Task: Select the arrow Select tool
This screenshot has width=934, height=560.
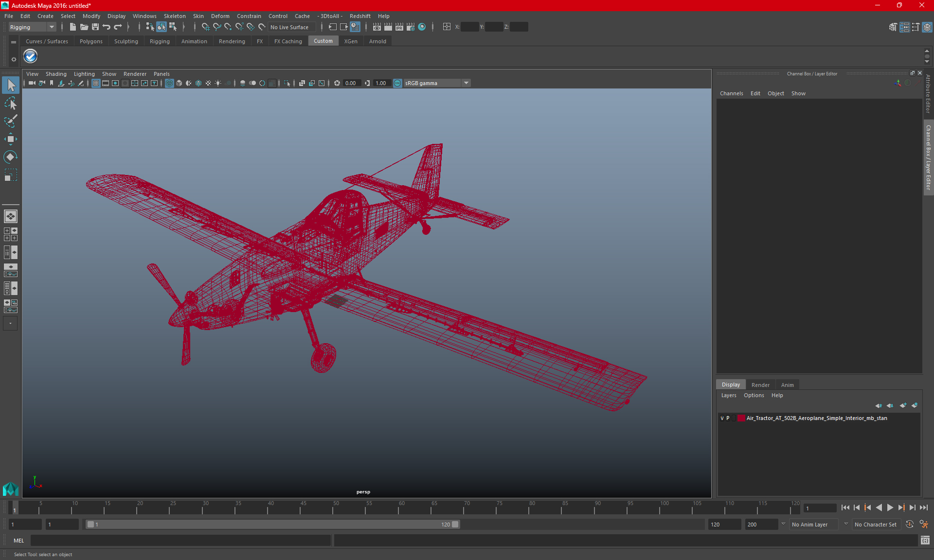Action: pyautogui.click(x=11, y=85)
